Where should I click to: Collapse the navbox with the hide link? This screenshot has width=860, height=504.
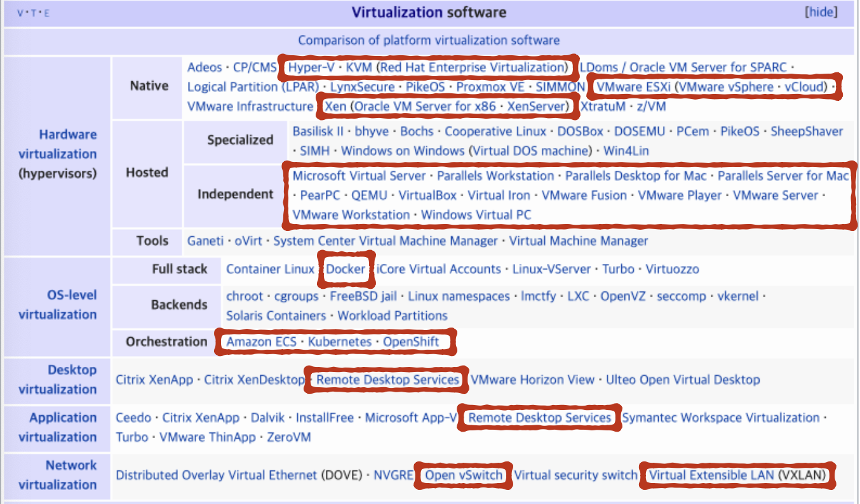821,12
